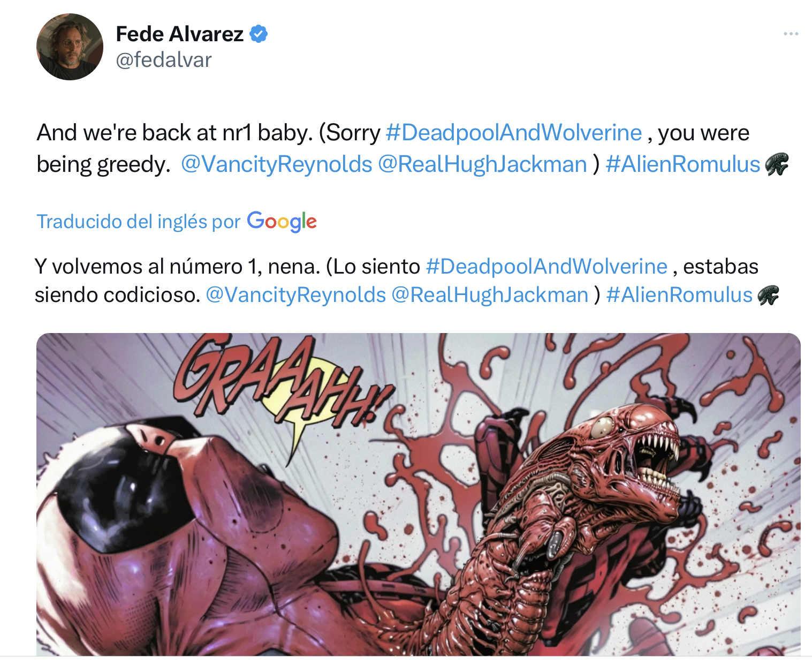Screen dimensions: 812x665
Task: Open #DeadpoolAndWolverine hashtag in original tweet
Action: 514,133
